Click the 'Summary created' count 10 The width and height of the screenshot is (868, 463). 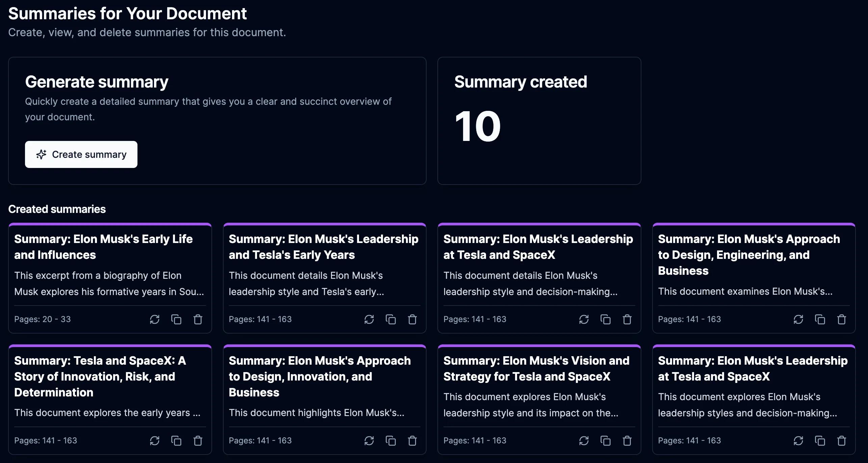(478, 126)
